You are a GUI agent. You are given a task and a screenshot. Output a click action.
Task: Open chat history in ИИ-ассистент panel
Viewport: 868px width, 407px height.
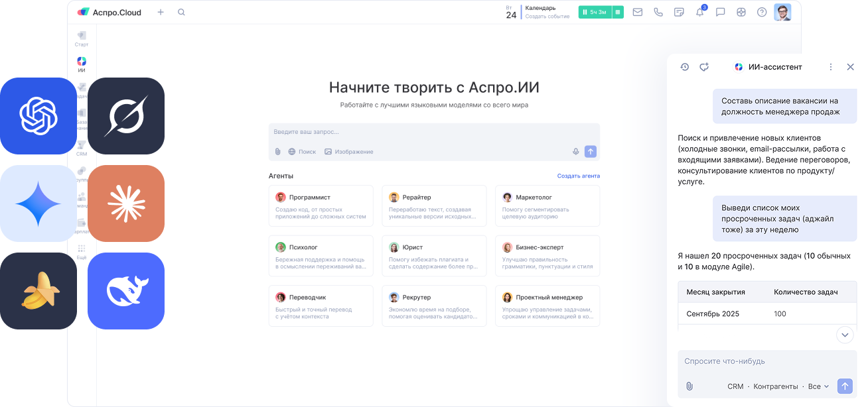(x=685, y=67)
